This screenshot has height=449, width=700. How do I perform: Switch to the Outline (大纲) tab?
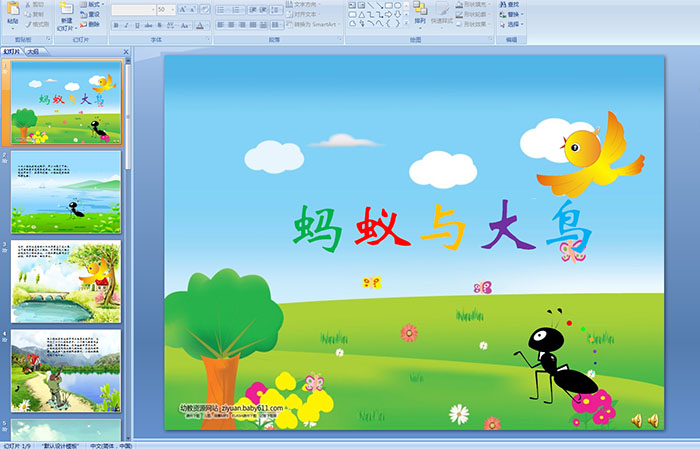pos(34,50)
